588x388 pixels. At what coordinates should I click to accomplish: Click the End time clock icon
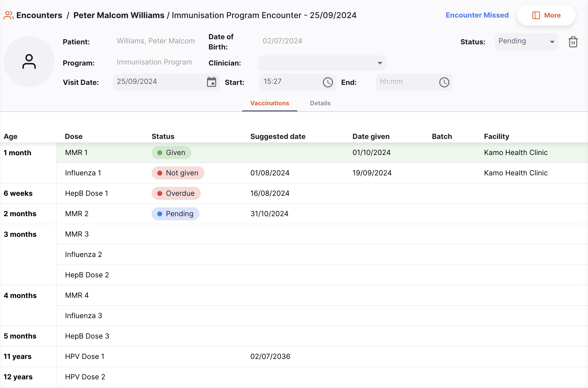pyautogui.click(x=444, y=82)
